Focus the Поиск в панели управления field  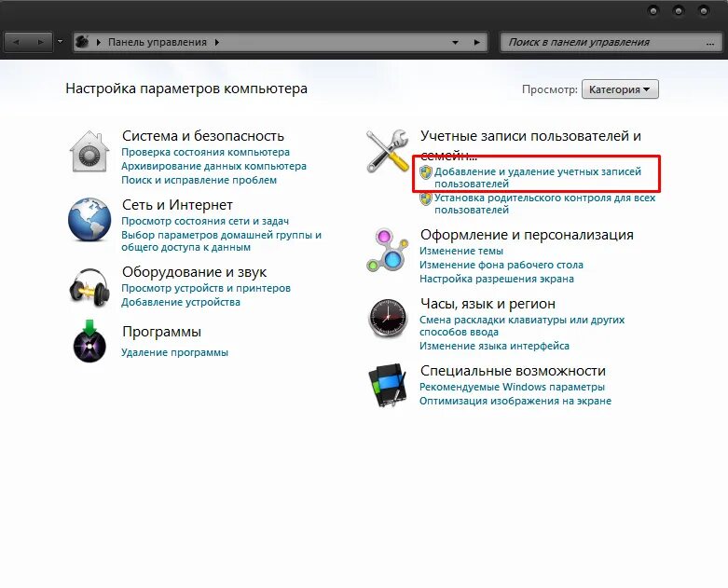(x=610, y=42)
